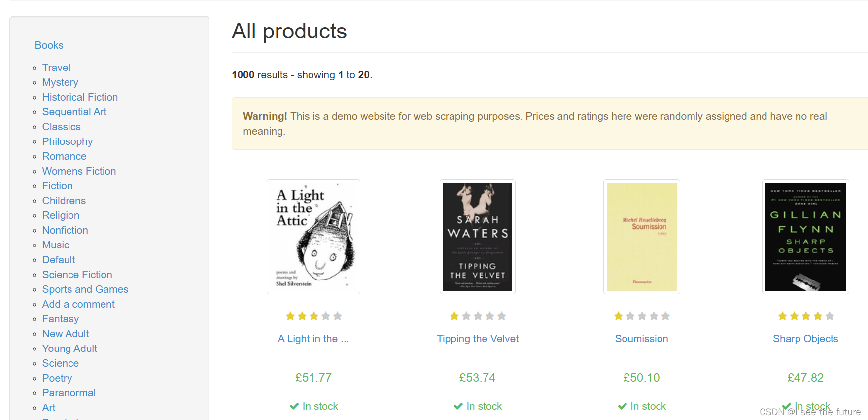Image resolution: width=868 pixels, height=420 pixels.
Task: Open the Sharp Objects title link
Action: pos(805,339)
